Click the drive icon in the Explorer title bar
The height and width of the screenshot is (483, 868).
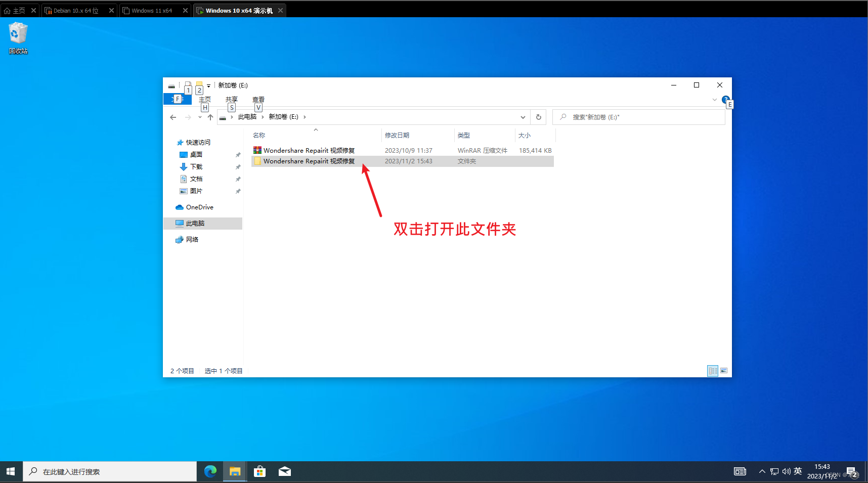(171, 85)
